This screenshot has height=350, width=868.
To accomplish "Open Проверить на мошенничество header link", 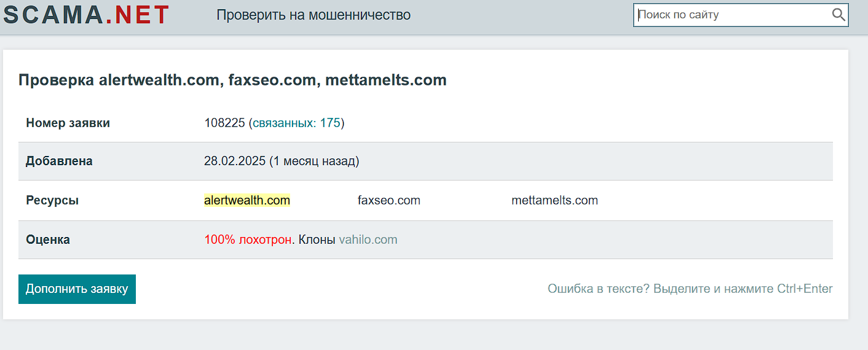I will pyautogui.click(x=314, y=15).
